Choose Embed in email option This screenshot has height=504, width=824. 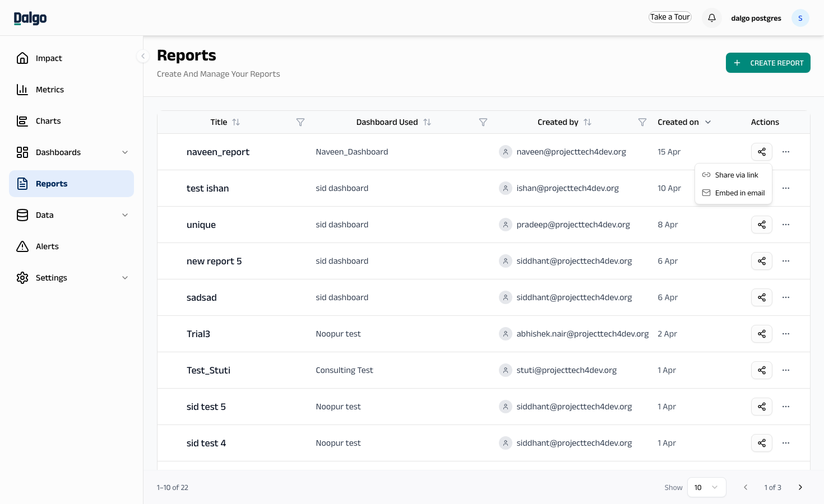733,193
